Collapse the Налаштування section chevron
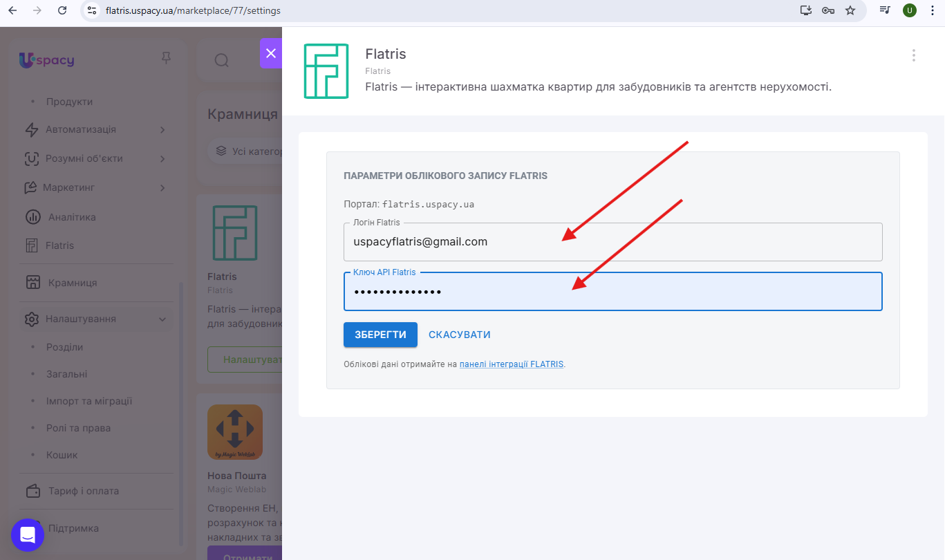The height and width of the screenshot is (560, 945). coord(162,319)
